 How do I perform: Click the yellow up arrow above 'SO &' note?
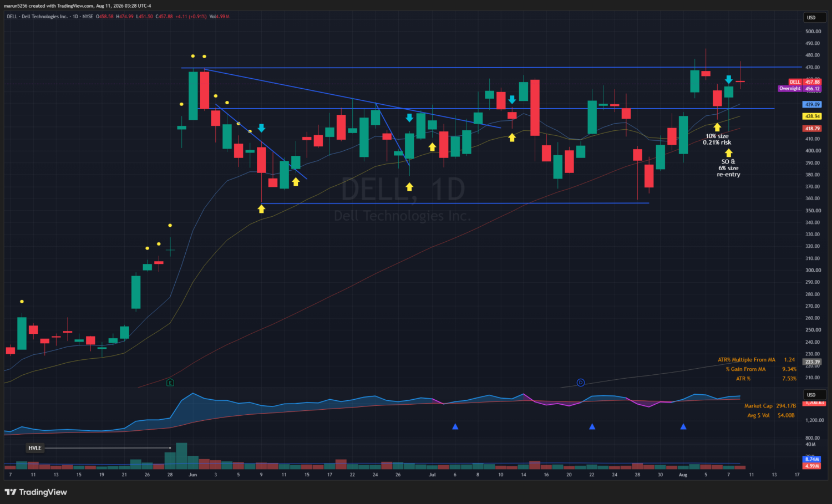(x=729, y=153)
